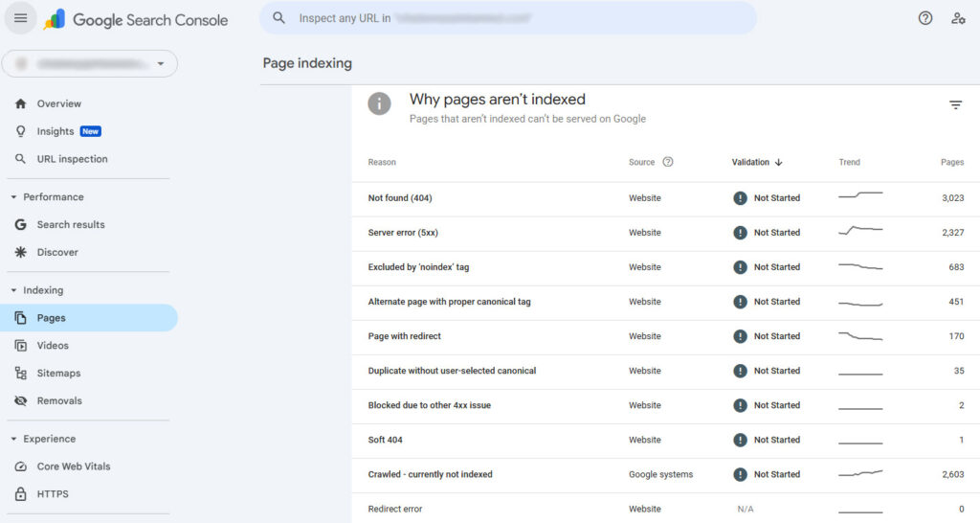This screenshot has height=523, width=980.
Task: Click the trend sparkline for Not found (404)
Action: tap(860, 195)
